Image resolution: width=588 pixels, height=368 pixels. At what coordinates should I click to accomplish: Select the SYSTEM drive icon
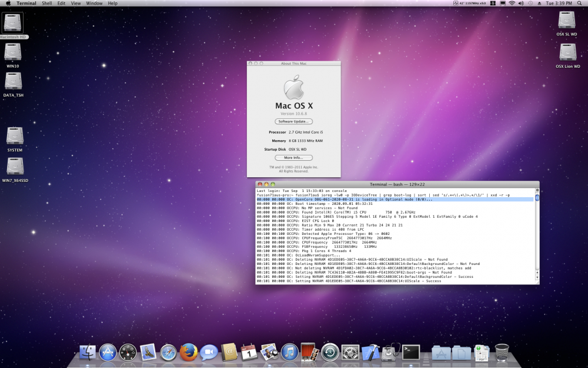click(x=15, y=135)
